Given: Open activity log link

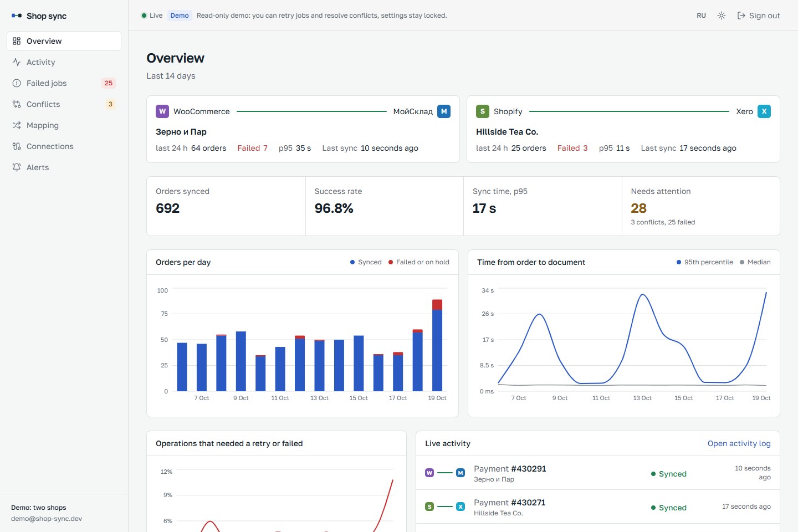Looking at the screenshot, I should click(739, 443).
